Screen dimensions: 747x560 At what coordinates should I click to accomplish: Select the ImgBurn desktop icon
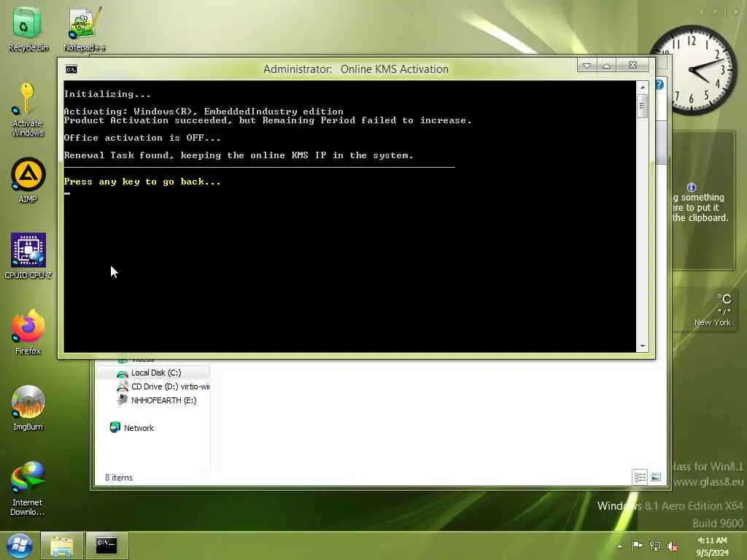point(28,408)
